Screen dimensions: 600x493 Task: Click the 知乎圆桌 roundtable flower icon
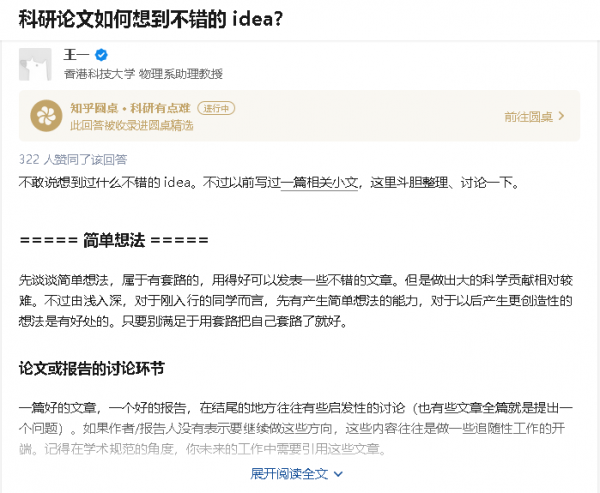(x=45, y=116)
